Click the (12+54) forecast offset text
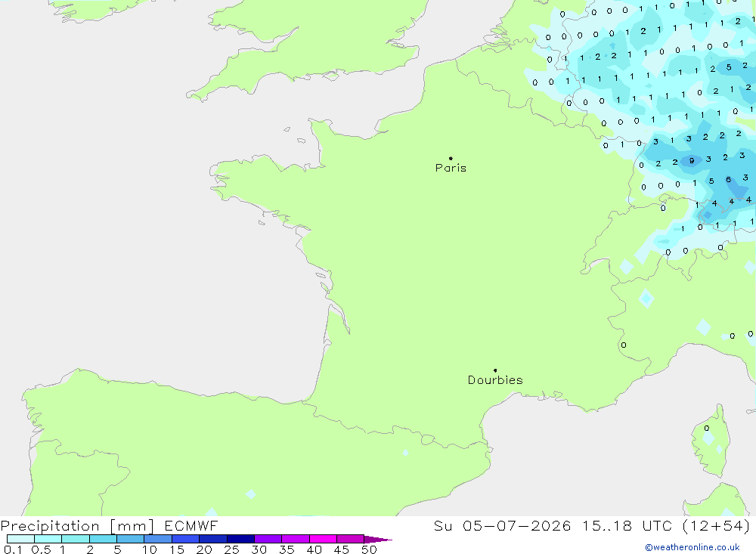This screenshot has width=756, height=554. [x=717, y=525]
